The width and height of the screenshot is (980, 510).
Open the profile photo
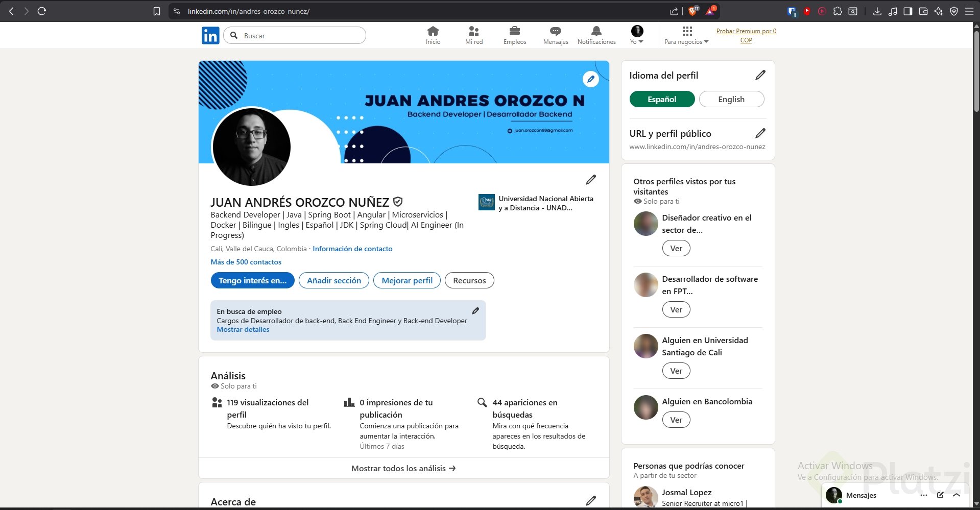[251, 147]
